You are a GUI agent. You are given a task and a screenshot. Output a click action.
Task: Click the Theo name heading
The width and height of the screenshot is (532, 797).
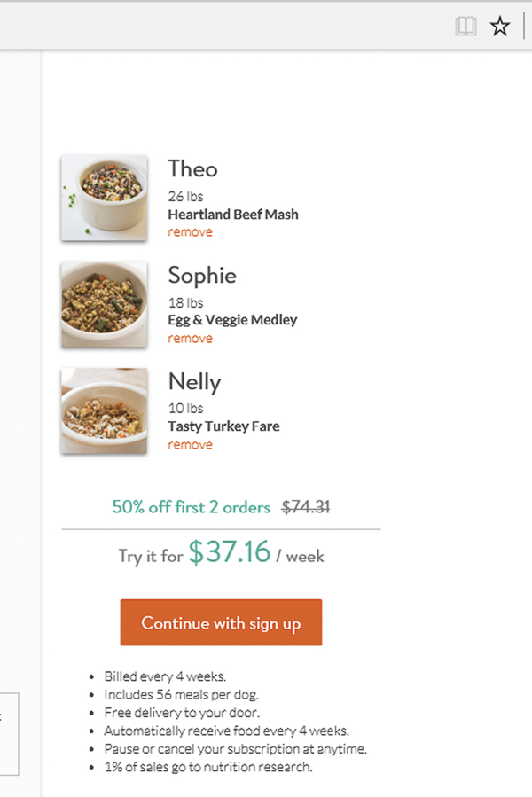tap(192, 168)
